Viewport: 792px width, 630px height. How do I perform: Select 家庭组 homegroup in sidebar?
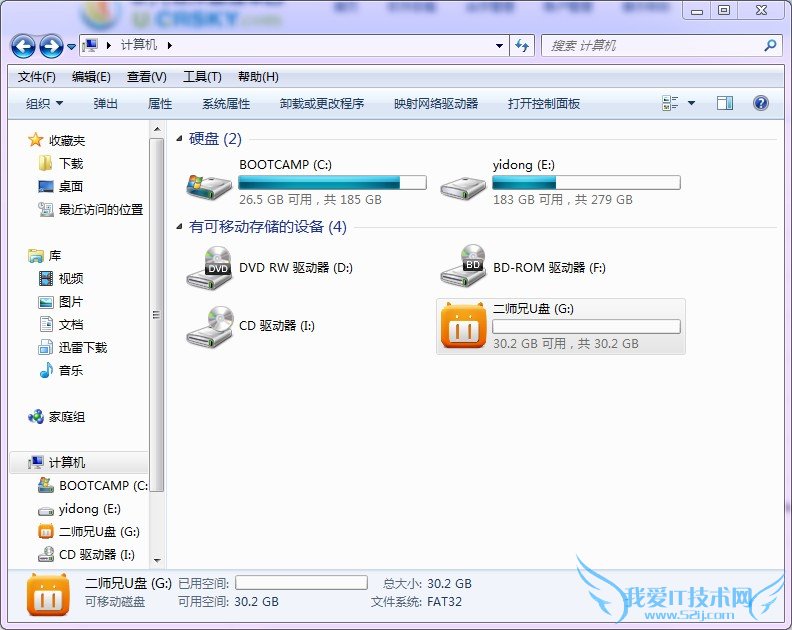[x=57, y=417]
